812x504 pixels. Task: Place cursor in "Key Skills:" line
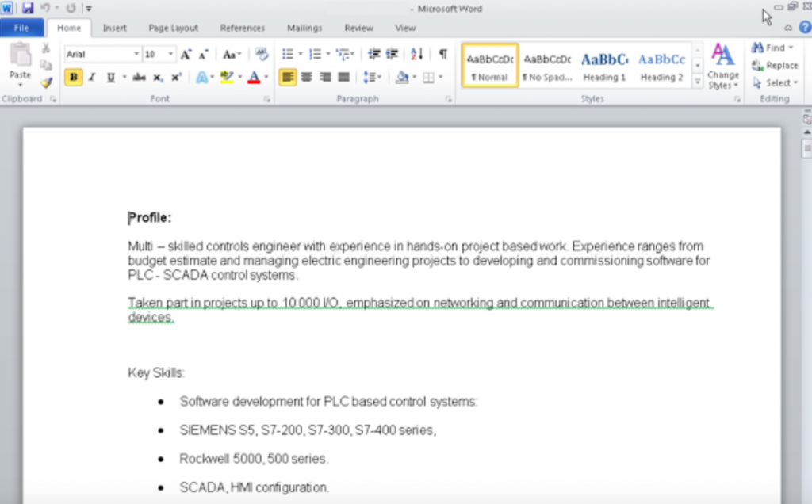click(x=156, y=373)
